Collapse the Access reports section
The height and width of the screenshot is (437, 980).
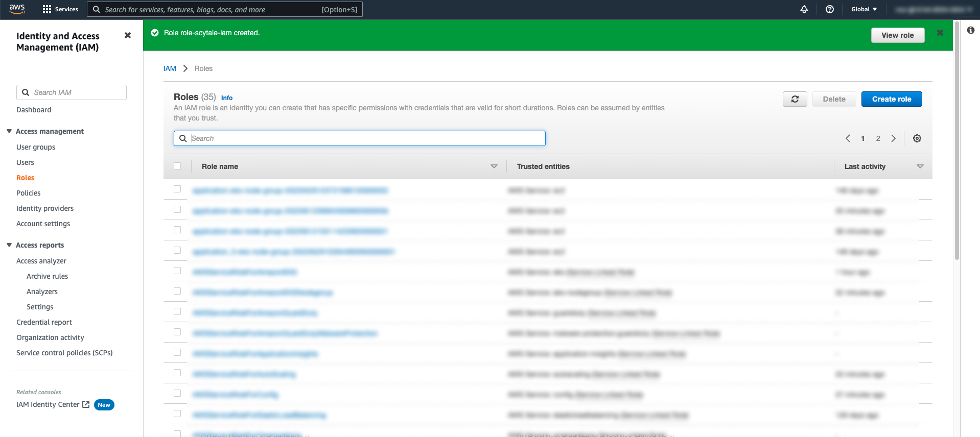pyautogui.click(x=9, y=245)
